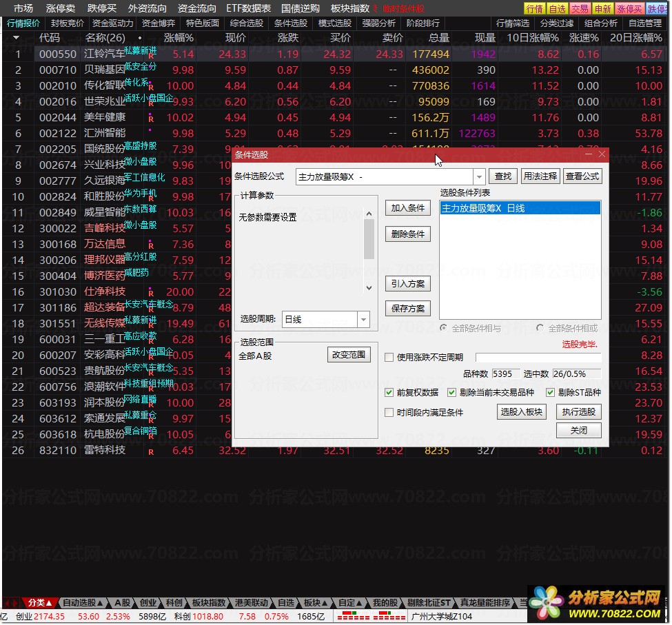Viewport: 672px width, 625px height.
Task: Toggle the 剔除ST品种 checkbox
Action: click(x=550, y=392)
